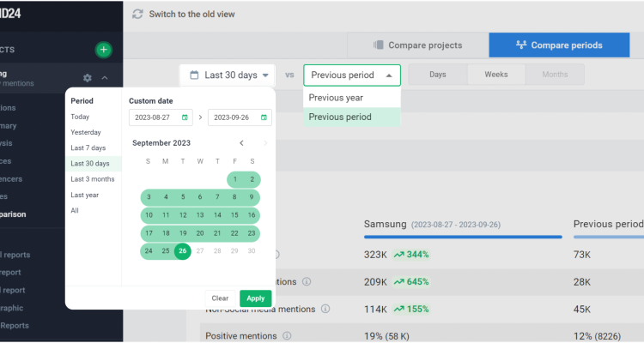Select Days granularity toggle

click(438, 75)
